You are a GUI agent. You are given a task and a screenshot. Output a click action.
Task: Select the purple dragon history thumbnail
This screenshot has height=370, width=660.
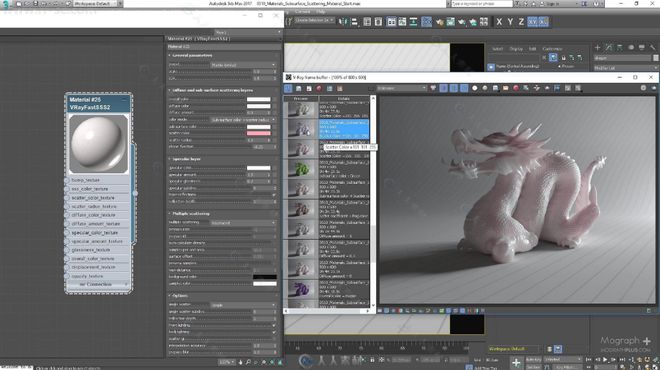click(301, 290)
